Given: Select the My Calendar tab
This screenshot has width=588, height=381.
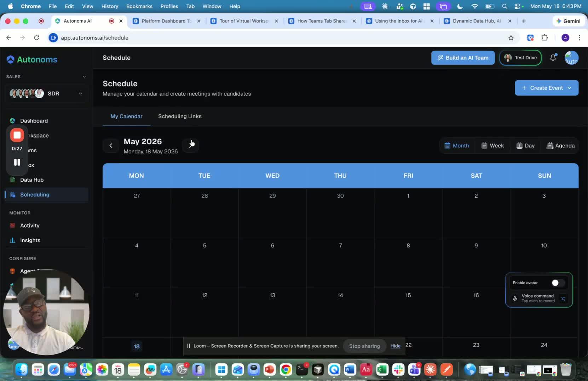Looking at the screenshot, I should (126, 116).
